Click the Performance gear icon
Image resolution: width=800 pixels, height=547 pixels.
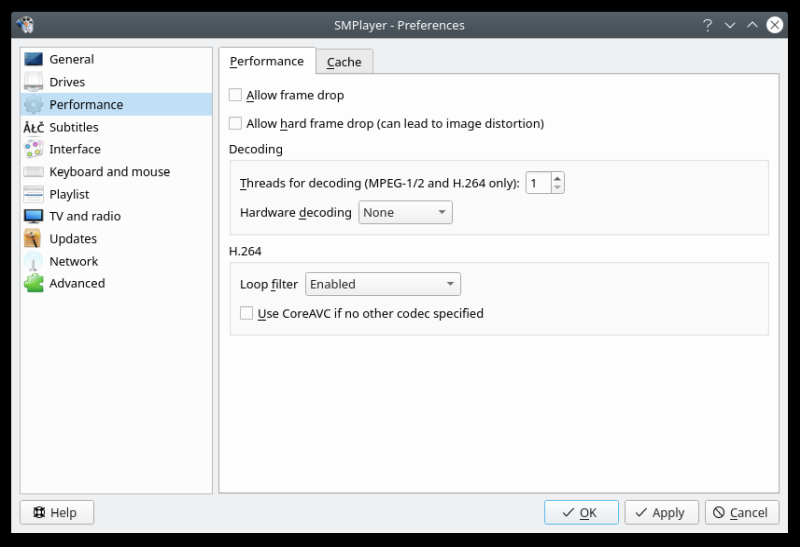click(34, 104)
